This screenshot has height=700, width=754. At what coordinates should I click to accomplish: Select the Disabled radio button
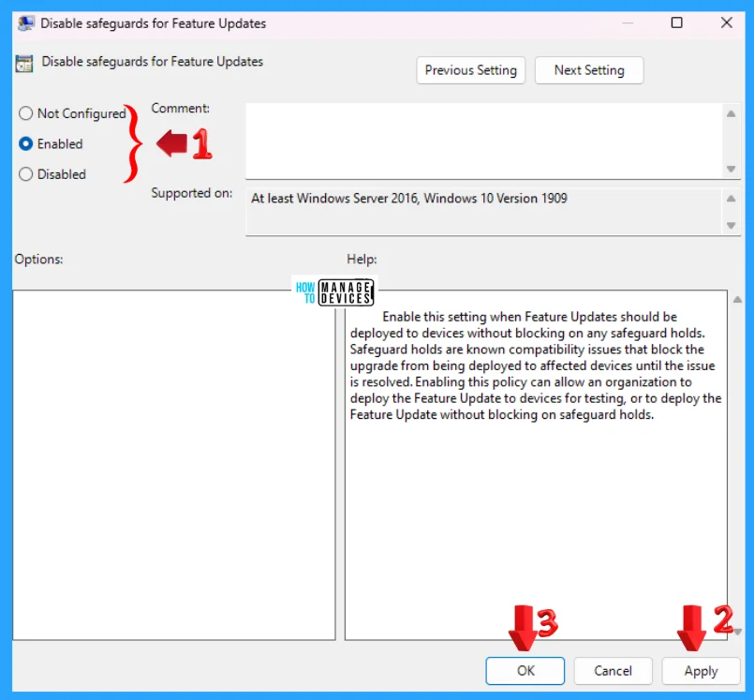click(25, 174)
